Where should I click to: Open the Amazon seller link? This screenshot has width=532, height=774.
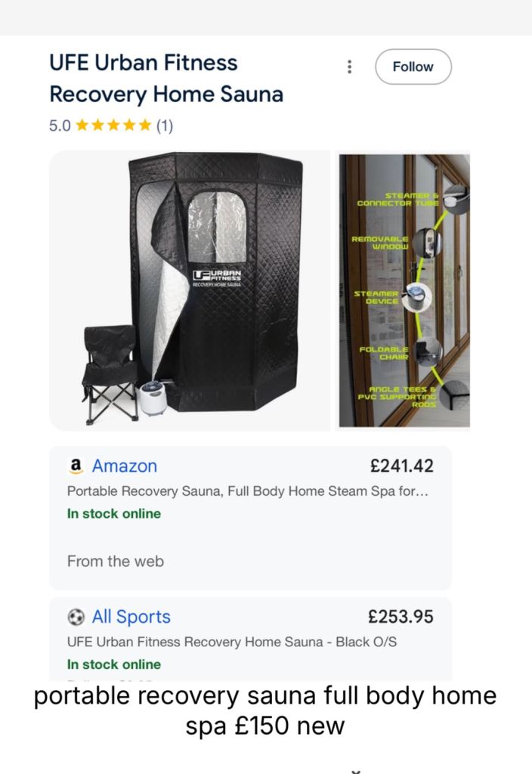(125, 466)
